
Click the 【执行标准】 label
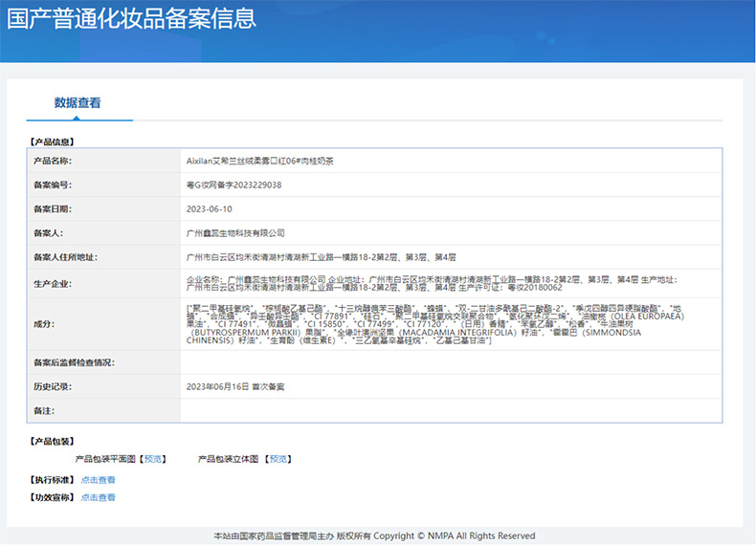52,480
